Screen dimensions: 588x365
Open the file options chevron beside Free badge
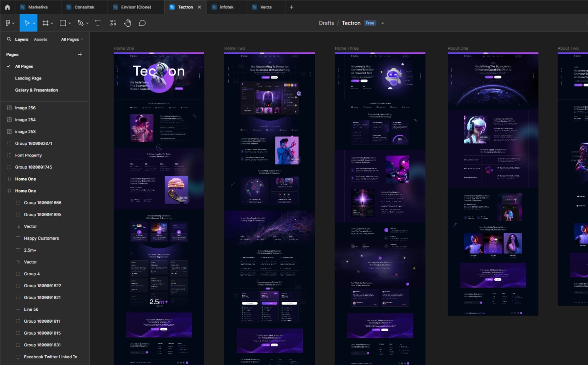point(382,23)
